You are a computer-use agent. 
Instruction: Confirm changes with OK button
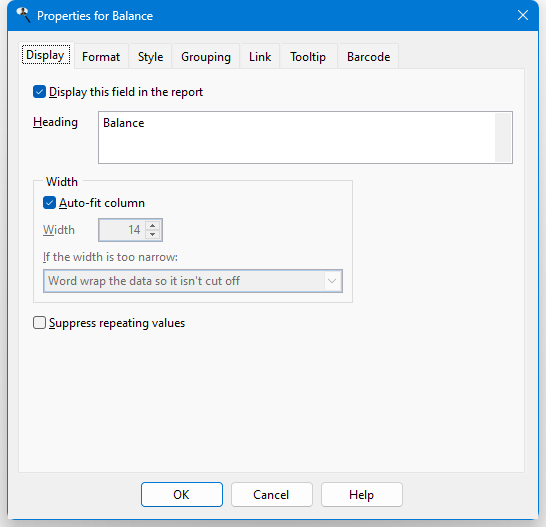pyautogui.click(x=182, y=494)
